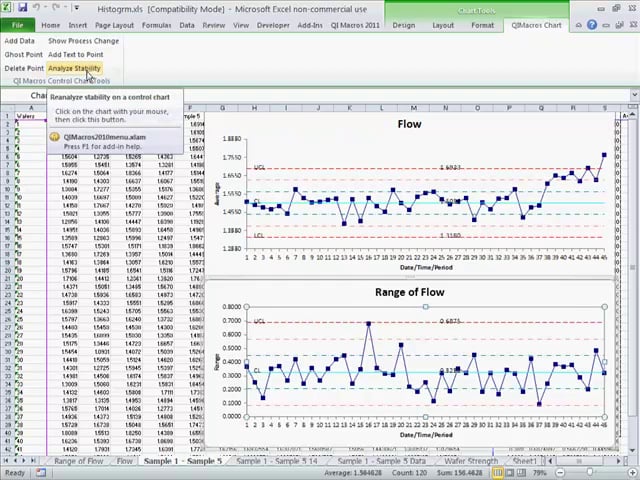Click the Save icon in Quick Access Toolbar
Image resolution: width=640 pixels, height=480 pixels.
(22, 7)
